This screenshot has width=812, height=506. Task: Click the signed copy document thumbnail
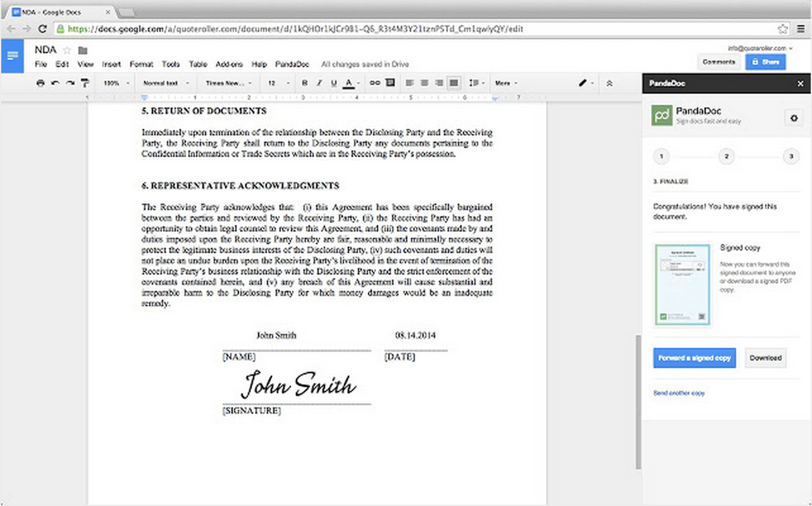click(682, 285)
